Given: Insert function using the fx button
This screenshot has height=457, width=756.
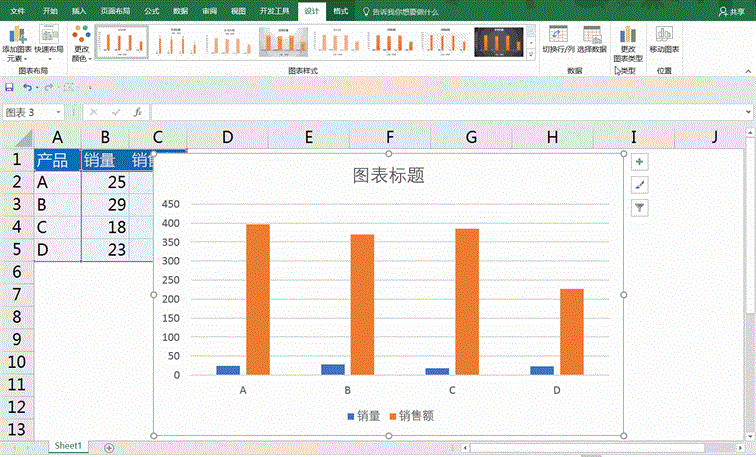Looking at the screenshot, I should pyautogui.click(x=137, y=112).
